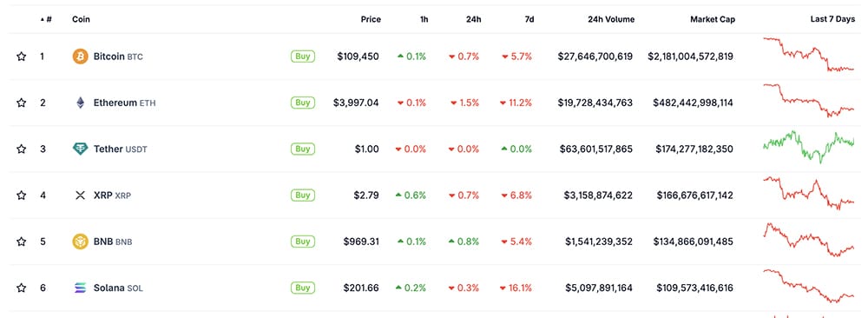The image size is (868, 318).
Task: Toggle the star next to Tether
Action: tap(21, 149)
